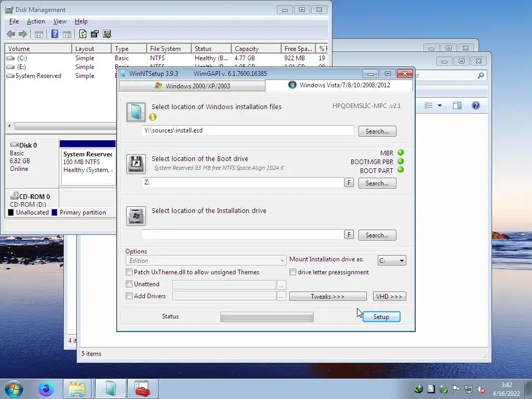Open the Help menu in Disk Management
Image resolution: width=532 pixels, height=399 pixels.
pos(81,21)
